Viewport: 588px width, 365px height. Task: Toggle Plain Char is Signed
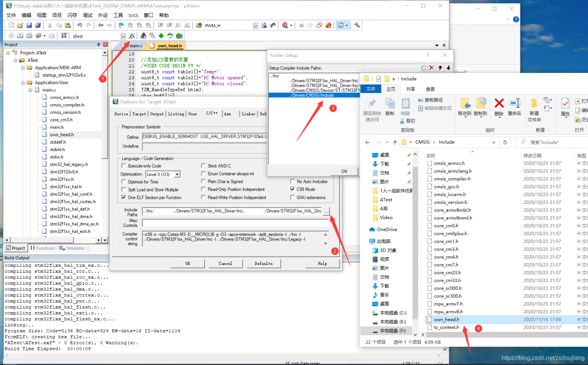coord(204,181)
